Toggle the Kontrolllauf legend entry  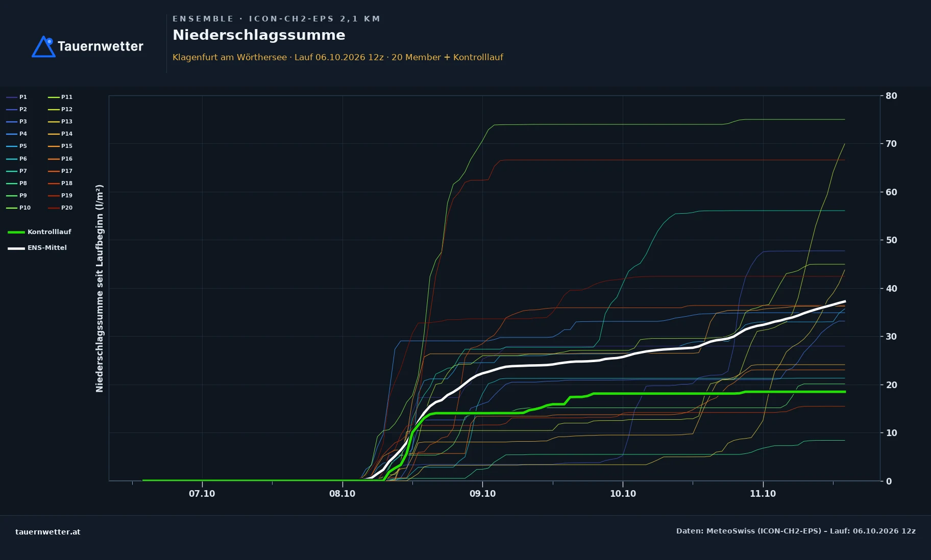(39, 232)
